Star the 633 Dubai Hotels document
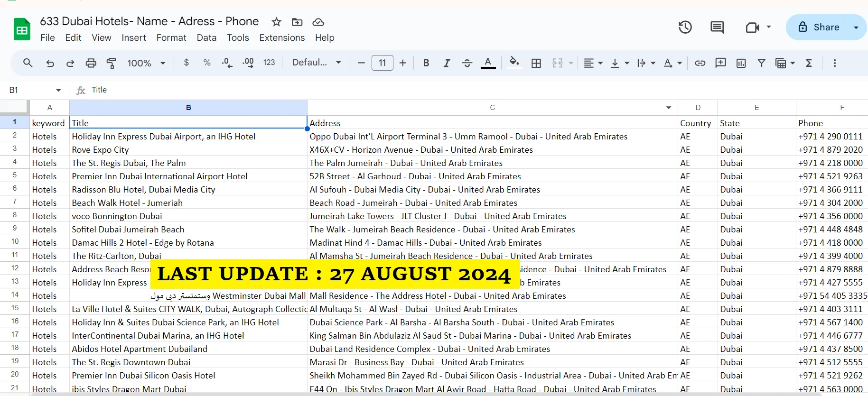Screen dimensions: 868x396 click(x=276, y=22)
